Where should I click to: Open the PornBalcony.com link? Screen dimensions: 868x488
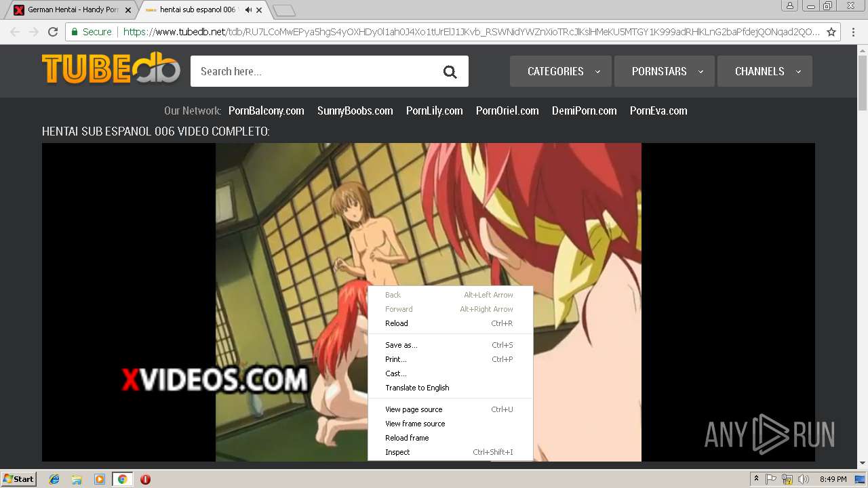[x=266, y=110]
